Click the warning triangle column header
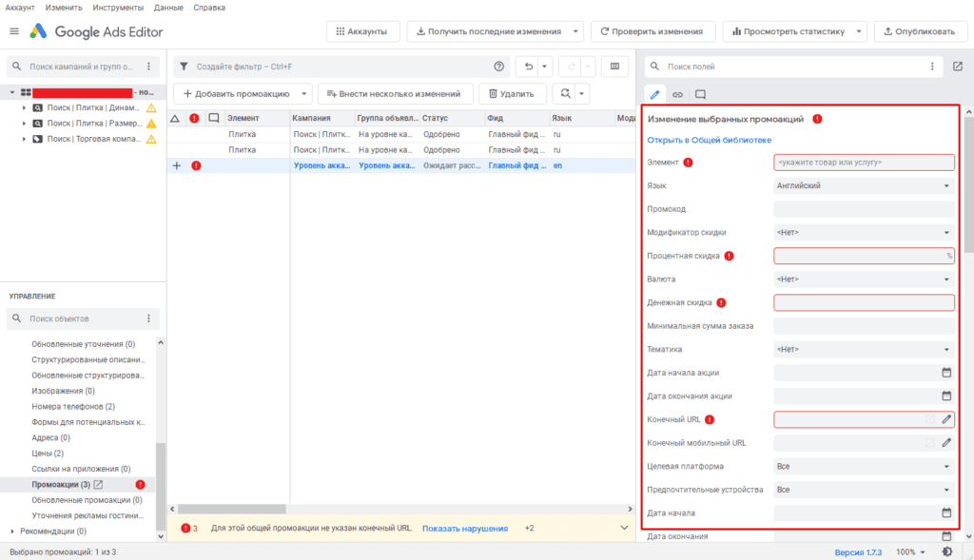 click(175, 118)
